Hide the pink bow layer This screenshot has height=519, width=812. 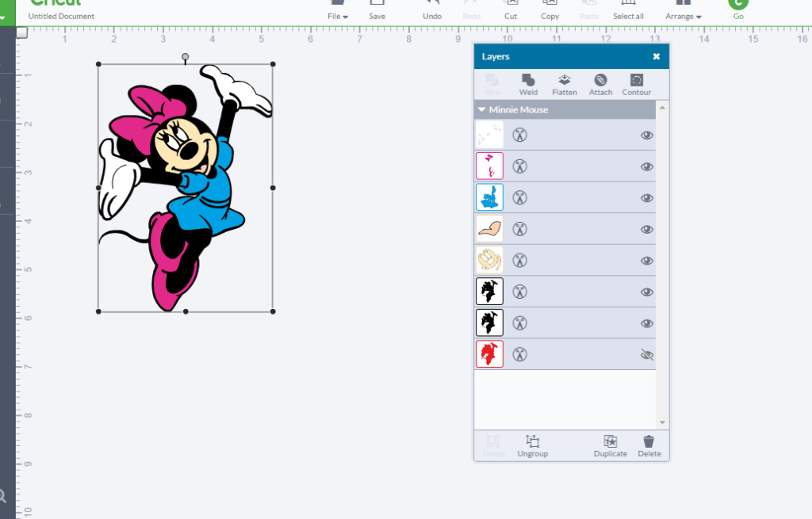[647, 166]
